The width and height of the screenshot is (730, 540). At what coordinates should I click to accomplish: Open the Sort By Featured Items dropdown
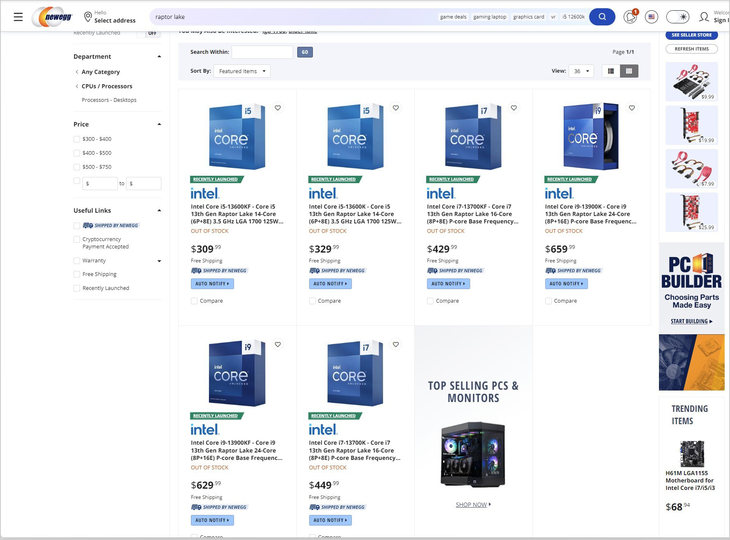pos(242,71)
